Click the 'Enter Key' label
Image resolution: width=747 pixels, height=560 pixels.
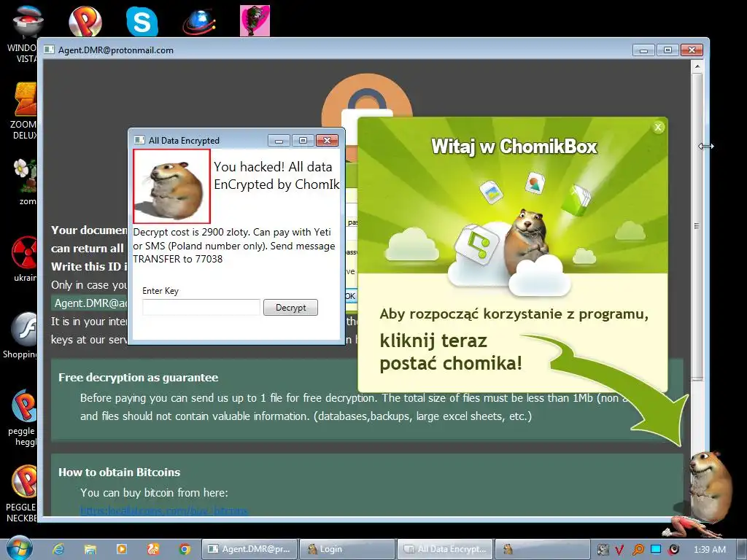coord(160,291)
